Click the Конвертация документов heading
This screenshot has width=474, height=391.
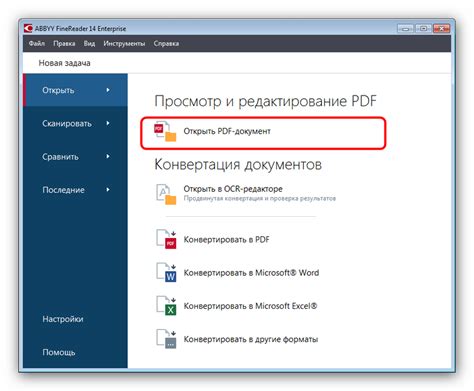point(238,165)
